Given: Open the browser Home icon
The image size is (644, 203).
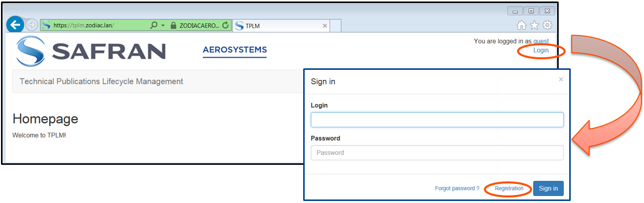Looking at the screenshot, I should coord(522,25).
